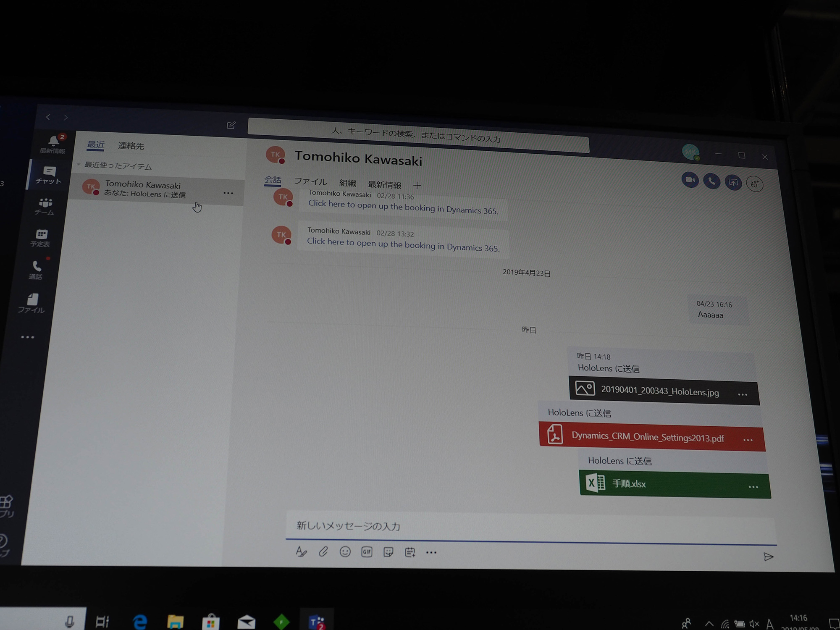The height and width of the screenshot is (630, 840).
Task: Send the message with arrow icon
Action: click(x=768, y=556)
